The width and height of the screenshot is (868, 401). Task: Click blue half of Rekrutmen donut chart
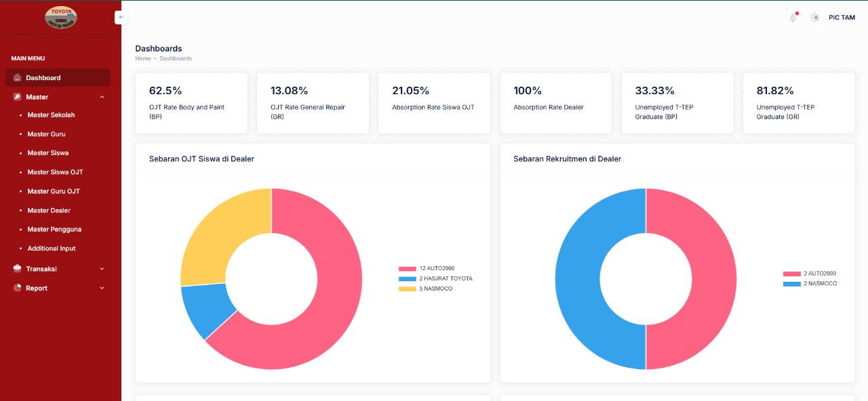[x=578, y=279]
